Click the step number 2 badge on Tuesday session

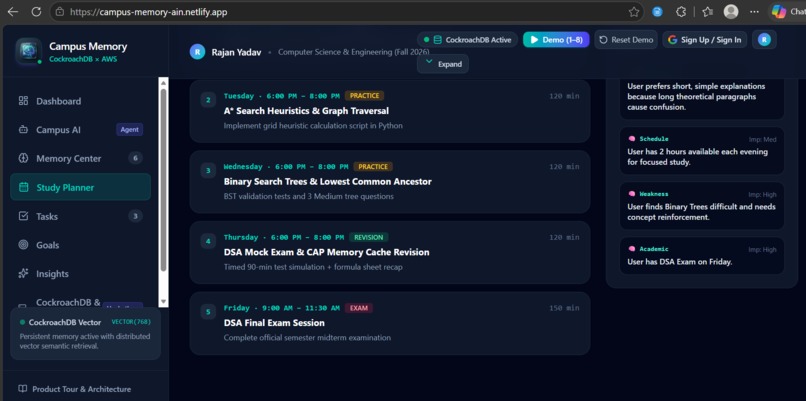(x=208, y=100)
